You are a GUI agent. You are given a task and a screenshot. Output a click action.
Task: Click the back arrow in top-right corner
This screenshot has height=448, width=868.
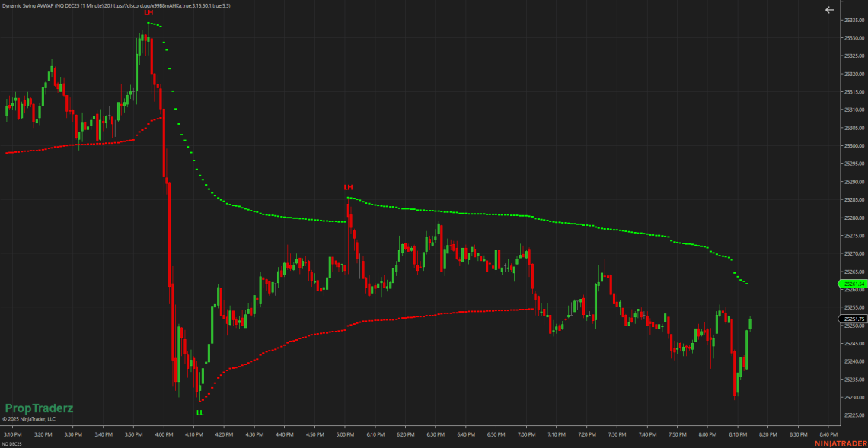(829, 10)
